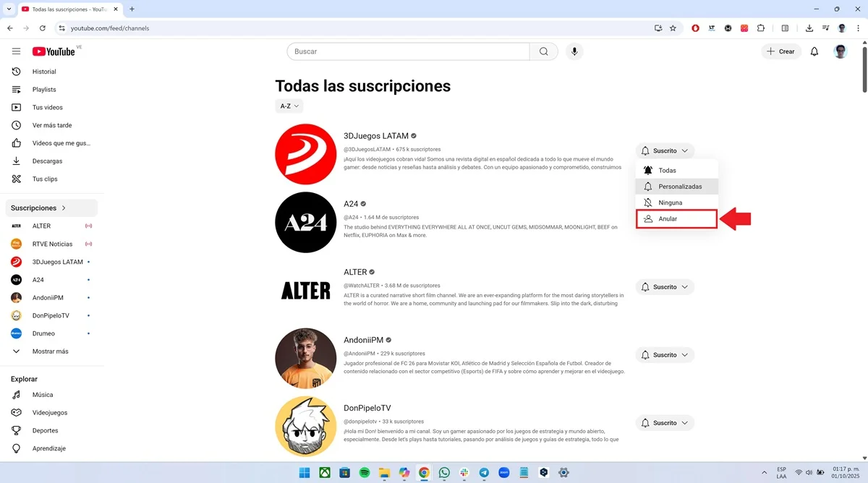The height and width of the screenshot is (483, 868).
Task: Choose Anular to unsubscribe
Action: (x=677, y=218)
